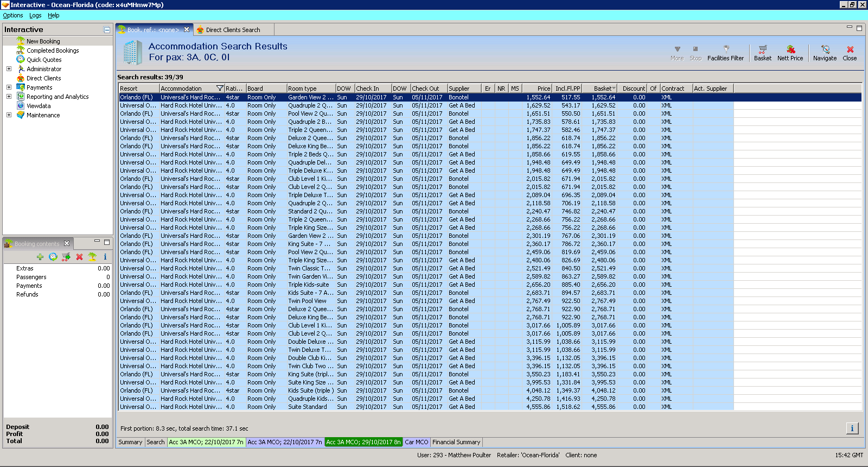Click the cart-with-arrow icon in Booking contents

[66, 257]
